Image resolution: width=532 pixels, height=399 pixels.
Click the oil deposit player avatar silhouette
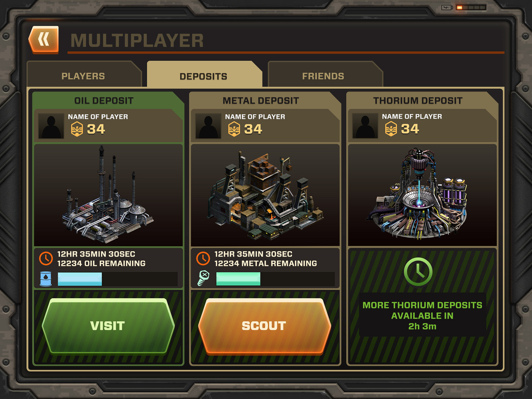(51, 126)
